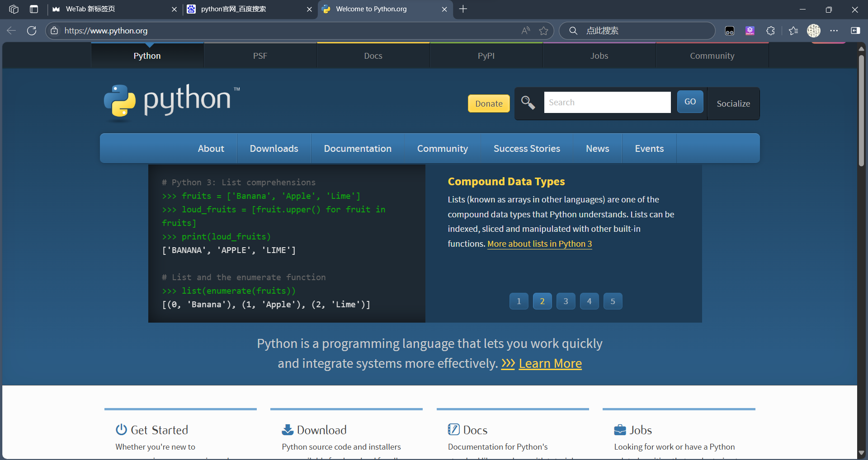This screenshot has height=460, width=868.
Task: Open the Downloads navigation menu
Action: (x=274, y=148)
